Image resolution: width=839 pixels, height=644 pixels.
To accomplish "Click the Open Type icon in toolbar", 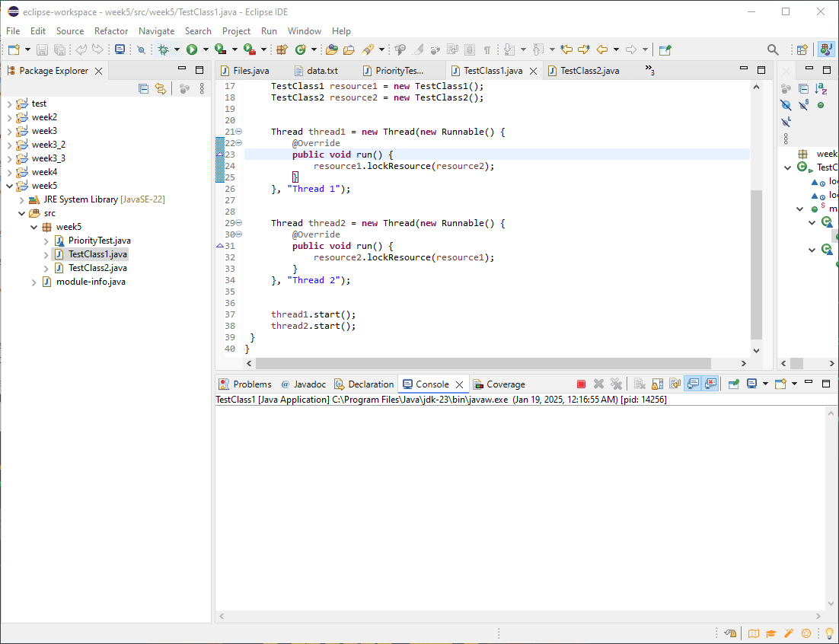I will click(331, 49).
